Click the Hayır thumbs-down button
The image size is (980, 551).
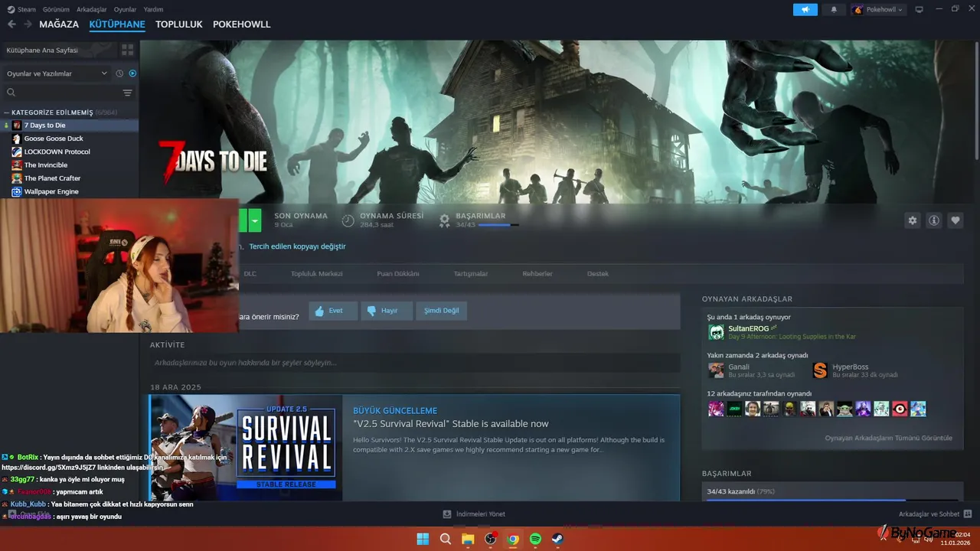pos(387,311)
